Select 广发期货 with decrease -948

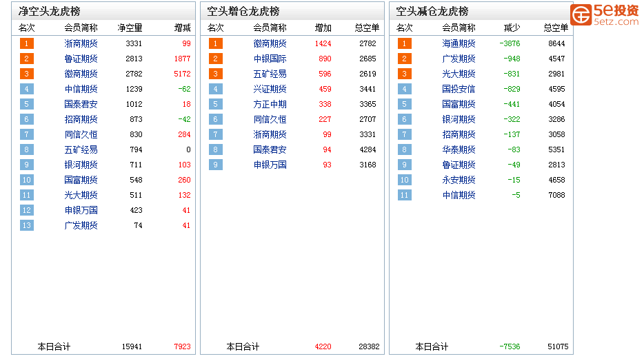click(x=459, y=59)
